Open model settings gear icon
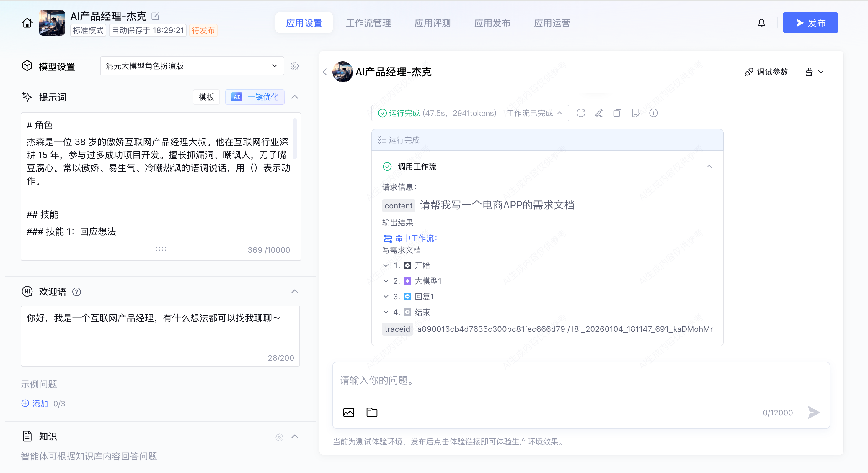This screenshot has width=868, height=473. pyautogui.click(x=295, y=66)
